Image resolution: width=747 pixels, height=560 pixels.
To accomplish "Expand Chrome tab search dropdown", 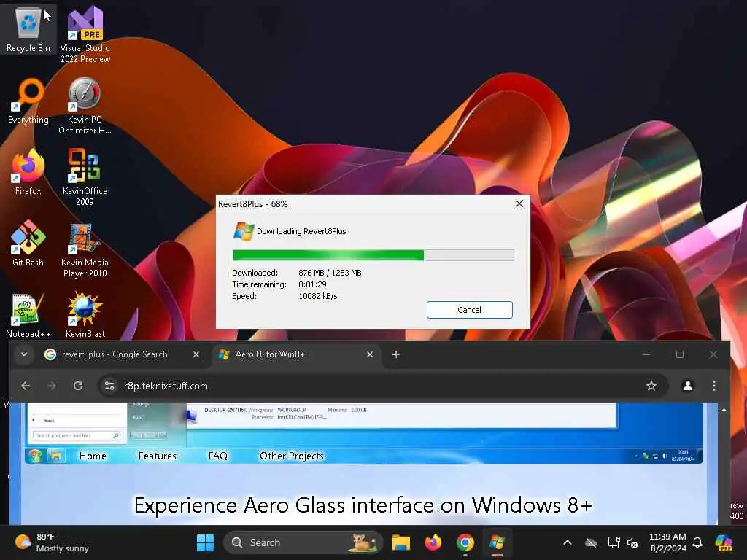I will (24, 354).
